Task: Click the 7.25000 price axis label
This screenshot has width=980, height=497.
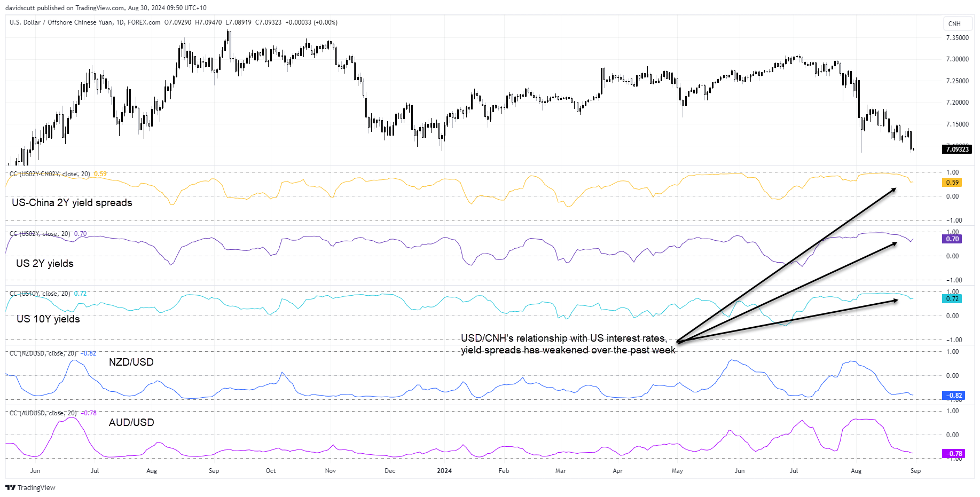Action: pyautogui.click(x=957, y=81)
